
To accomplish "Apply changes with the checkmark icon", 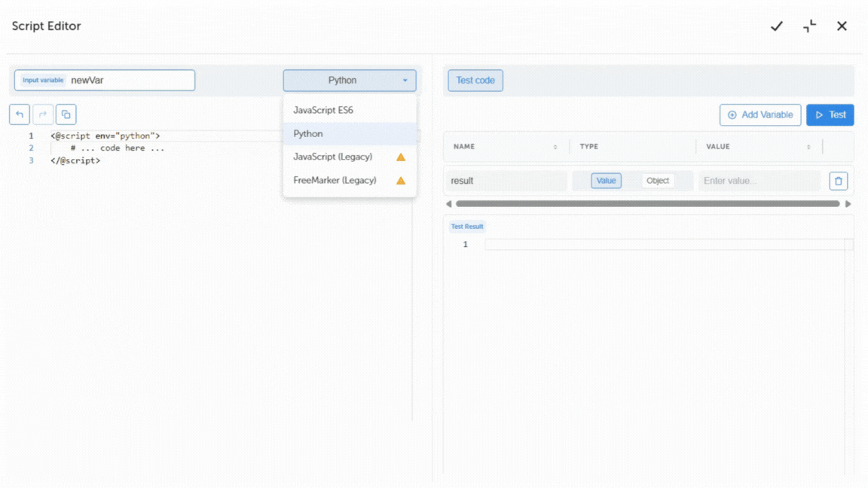I will (x=777, y=26).
